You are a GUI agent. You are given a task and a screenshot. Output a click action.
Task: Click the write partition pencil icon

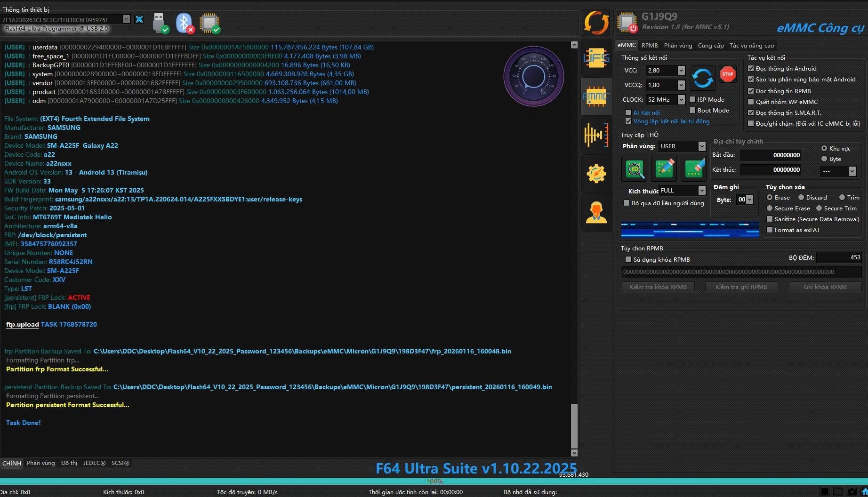[x=664, y=168]
